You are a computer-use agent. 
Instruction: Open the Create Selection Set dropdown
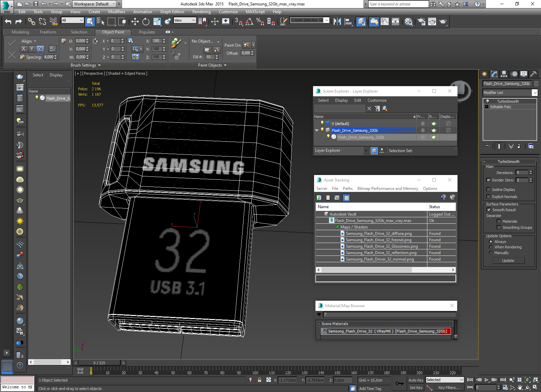coord(327,20)
